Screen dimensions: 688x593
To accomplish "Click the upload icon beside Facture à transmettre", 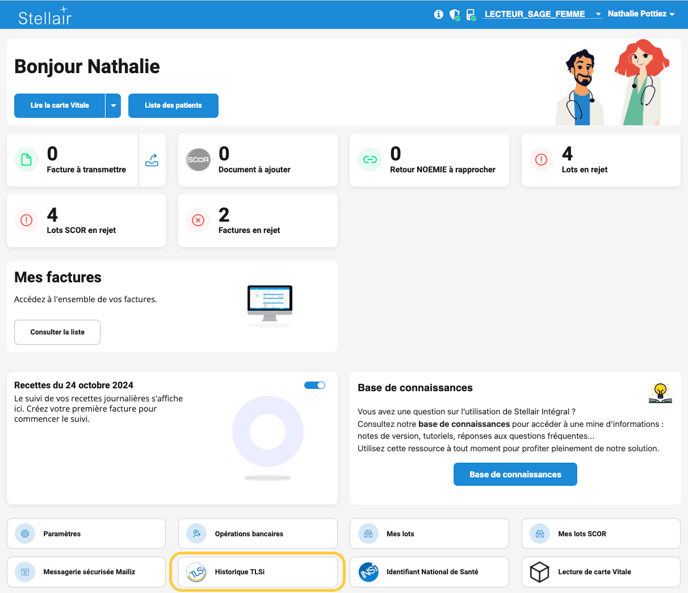I will point(152,160).
